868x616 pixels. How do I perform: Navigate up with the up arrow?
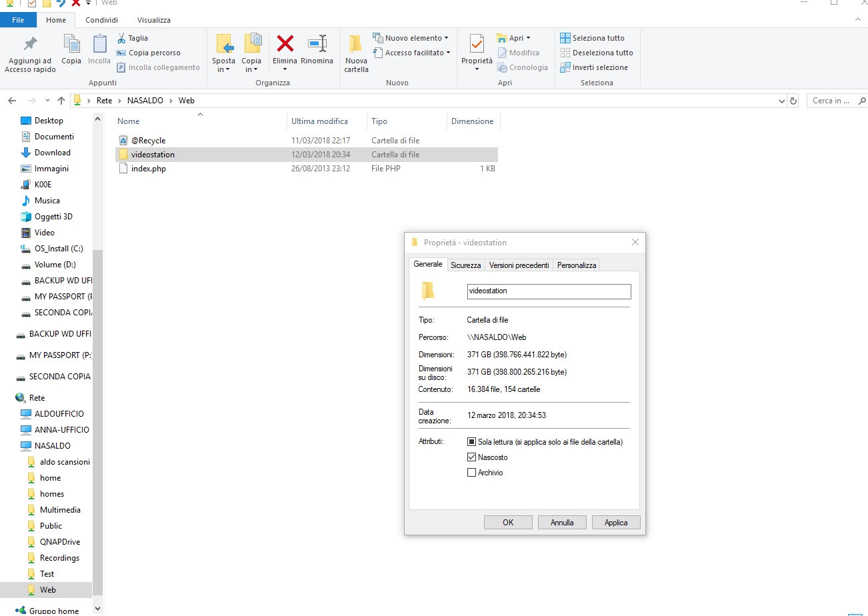click(61, 101)
